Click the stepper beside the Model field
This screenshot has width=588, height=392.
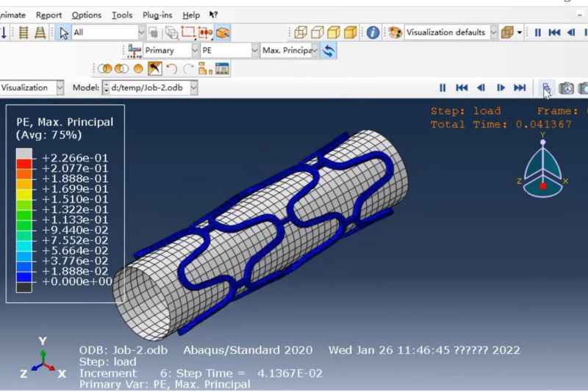tap(106, 88)
